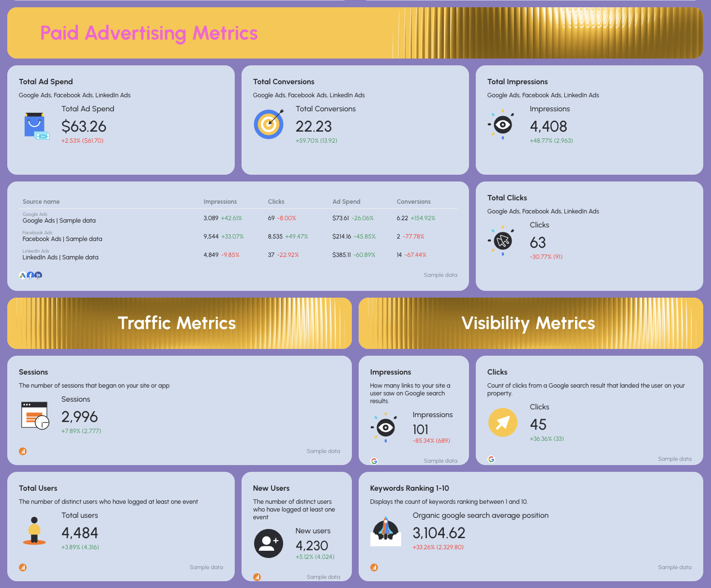Screen dimensions: 711x588
Task: Click the LinkedIn icon under the sources table
Action: tap(38, 275)
